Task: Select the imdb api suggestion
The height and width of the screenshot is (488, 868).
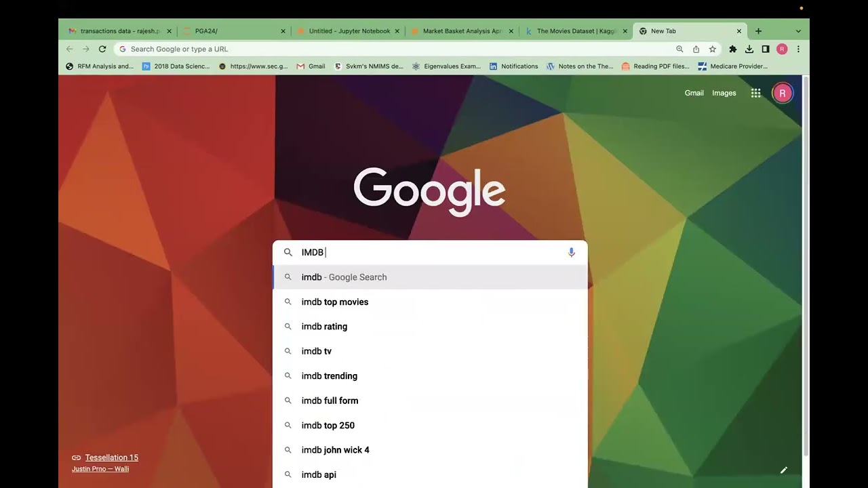Action: click(x=430, y=474)
